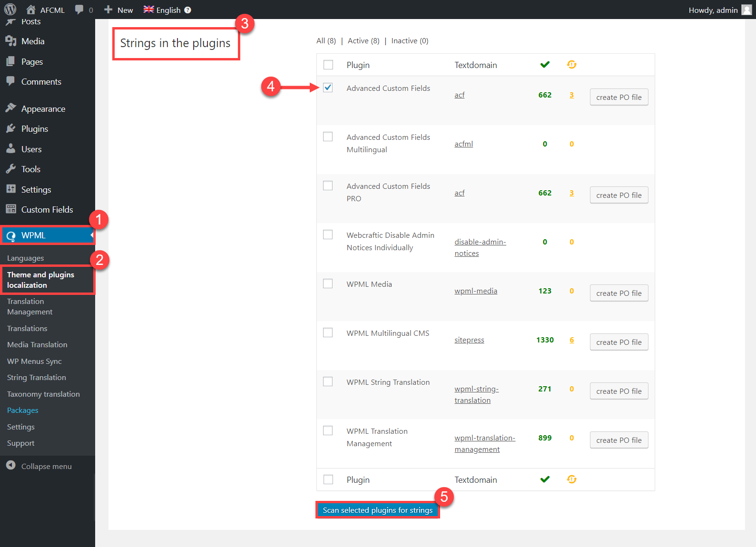Click the orange 6 count for sitepress
The width and height of the screenshot is (756, 547).
[x=571, y=340]
